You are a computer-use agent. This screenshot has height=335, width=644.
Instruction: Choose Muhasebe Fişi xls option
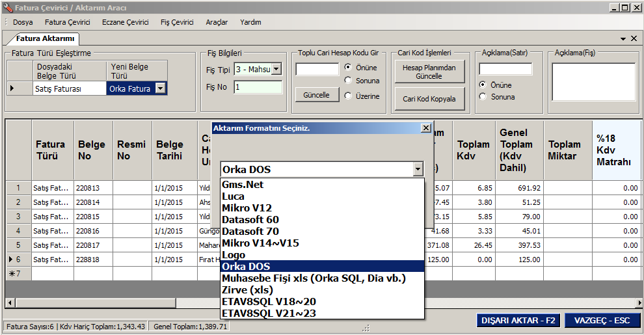pos(323,278)
